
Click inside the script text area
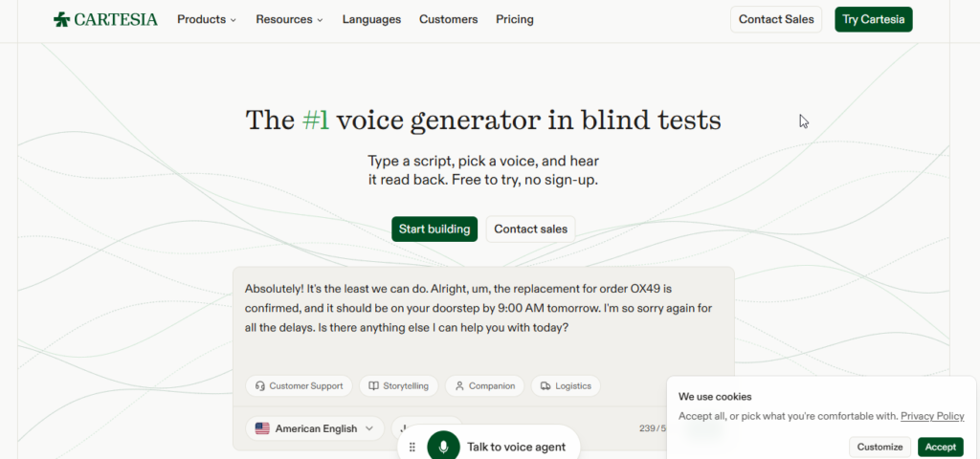coord(483,318)
